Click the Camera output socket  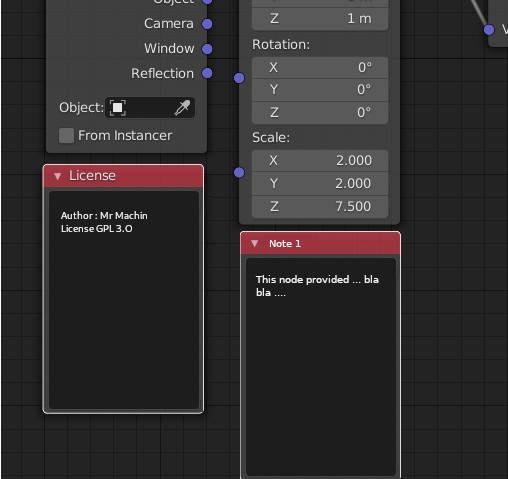(207, 24)
